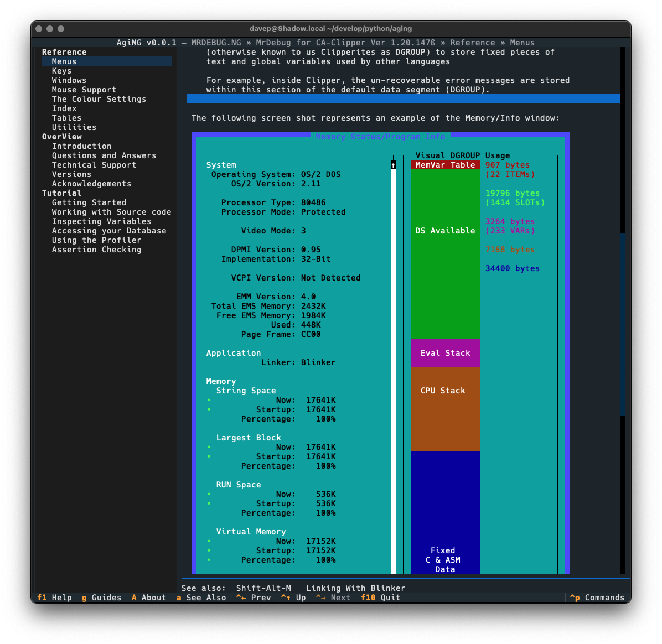This screenshot has height=644, width=662.
Task: Click the red macOS close window button
Action: pyautogui.click(x=39, y=29)
